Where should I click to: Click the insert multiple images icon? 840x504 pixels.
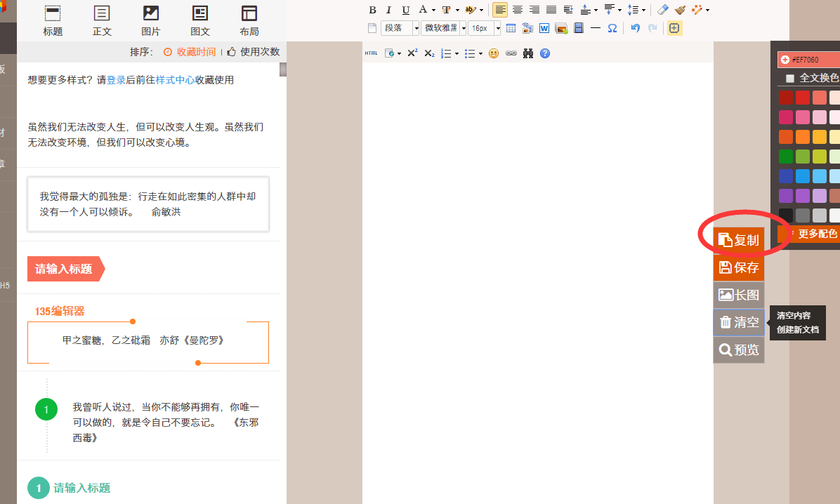coord(561,28)
